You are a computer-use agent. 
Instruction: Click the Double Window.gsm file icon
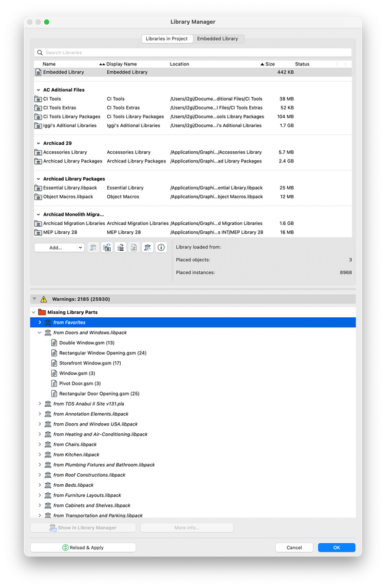tap(54, 343)
